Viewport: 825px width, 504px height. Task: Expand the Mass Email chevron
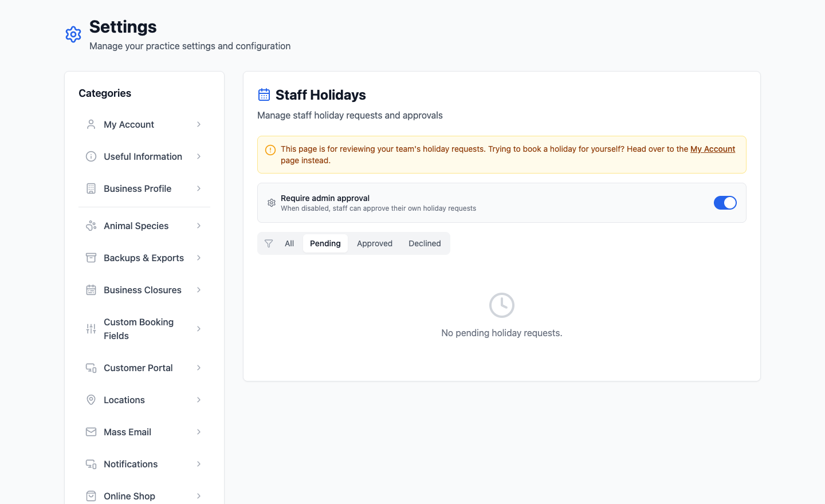pyautogui.click(x=199, y=432)
